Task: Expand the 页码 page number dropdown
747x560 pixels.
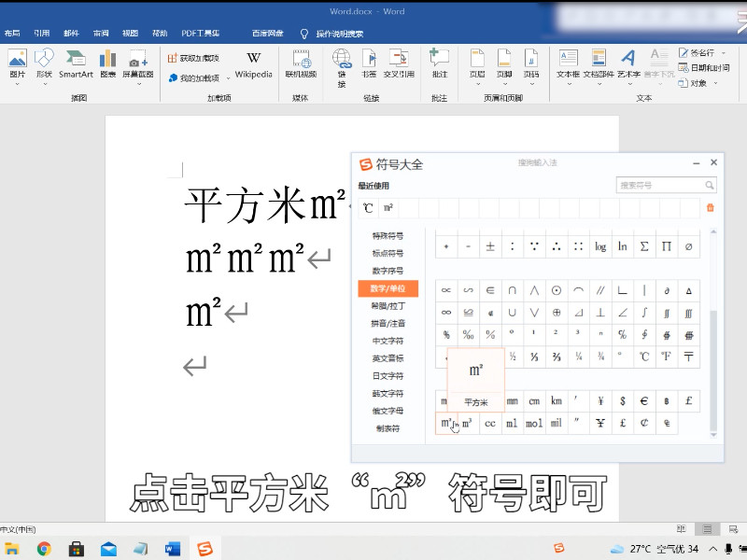Action: (531, 84)
